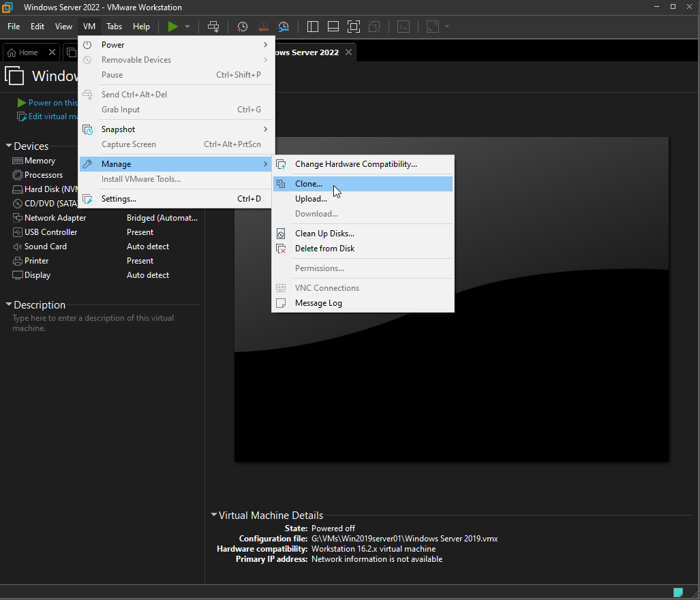Image resolution: width=700 pixels, height=600 pixels.
Task: Select the Network Adapter device
Action: tap(106, 218)
